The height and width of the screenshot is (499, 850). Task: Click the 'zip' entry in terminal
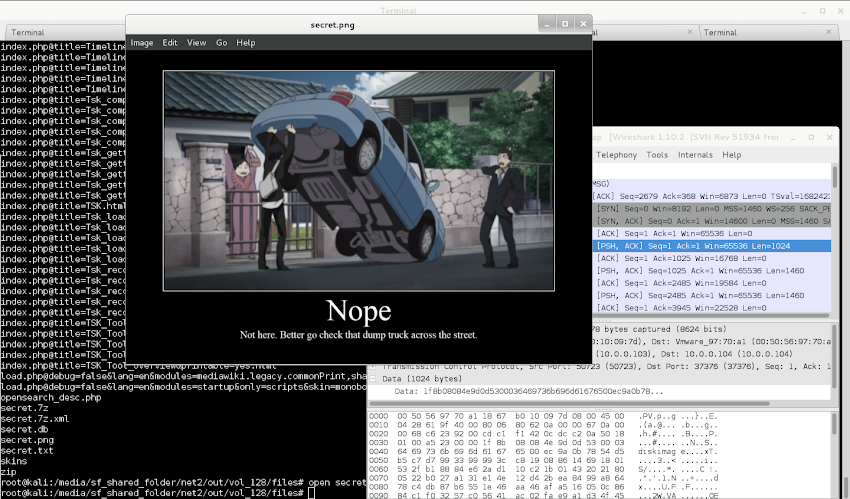click(8, 472)
